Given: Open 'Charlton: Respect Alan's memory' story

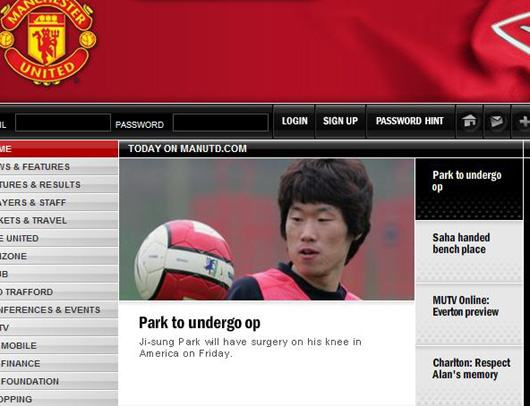Looking at the screenshot, I should [x=469, y=376].
